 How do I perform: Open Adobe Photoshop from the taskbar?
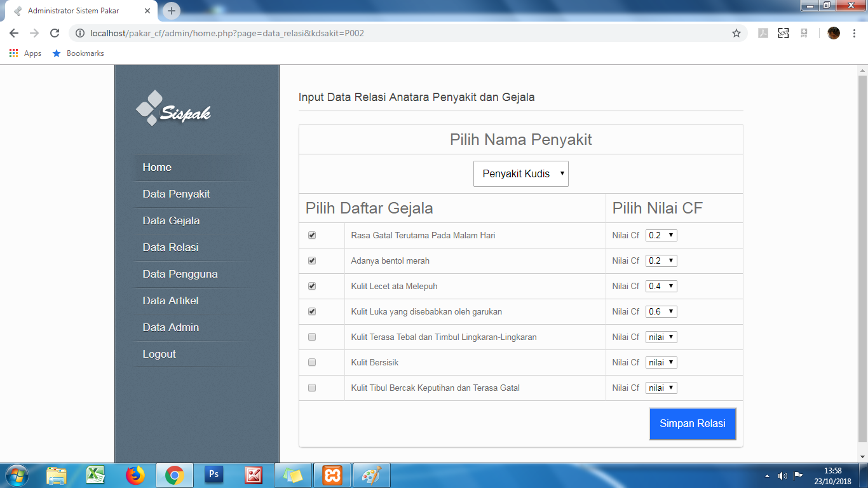click(x=212, y=475)
